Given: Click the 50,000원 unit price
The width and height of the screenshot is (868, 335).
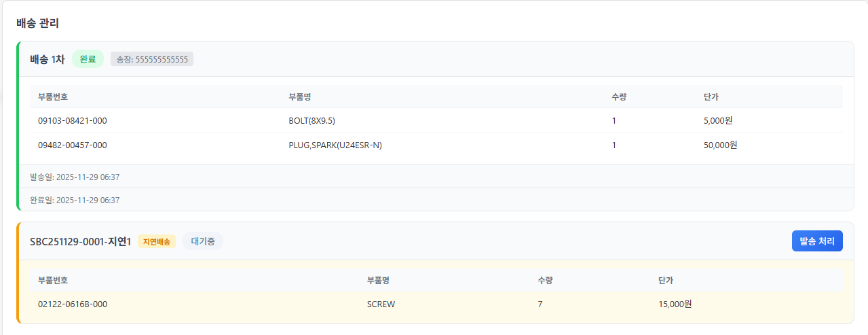Looking at the screenshot, I should [720, 145].
